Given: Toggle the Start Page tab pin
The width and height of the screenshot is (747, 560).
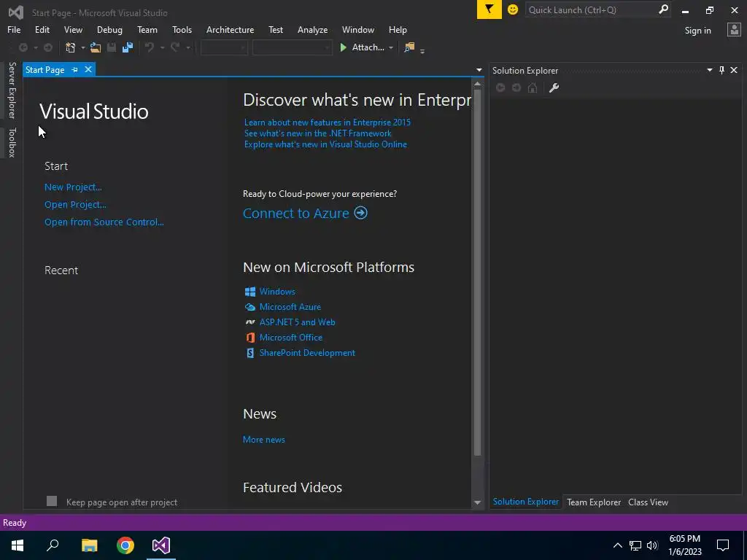Looking at the screenshot, I should pos(75,69).
